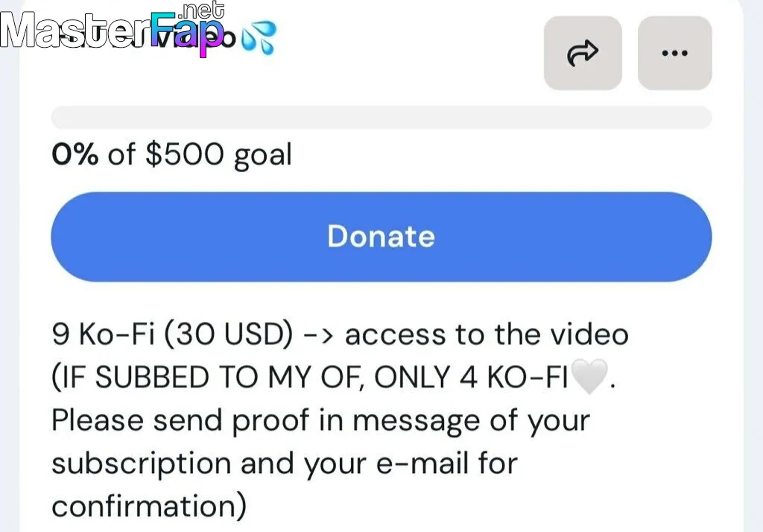Viewport: 763px width, 532px height.
Task: Click the word "Donate" label
Action: point(381,236)
